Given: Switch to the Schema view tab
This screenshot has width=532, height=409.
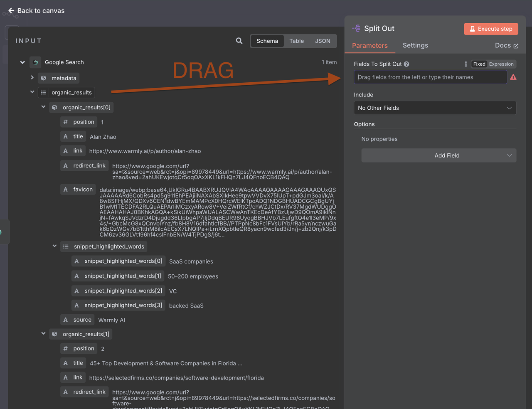Looking at the screenshot, I should [x=267, y=41].
